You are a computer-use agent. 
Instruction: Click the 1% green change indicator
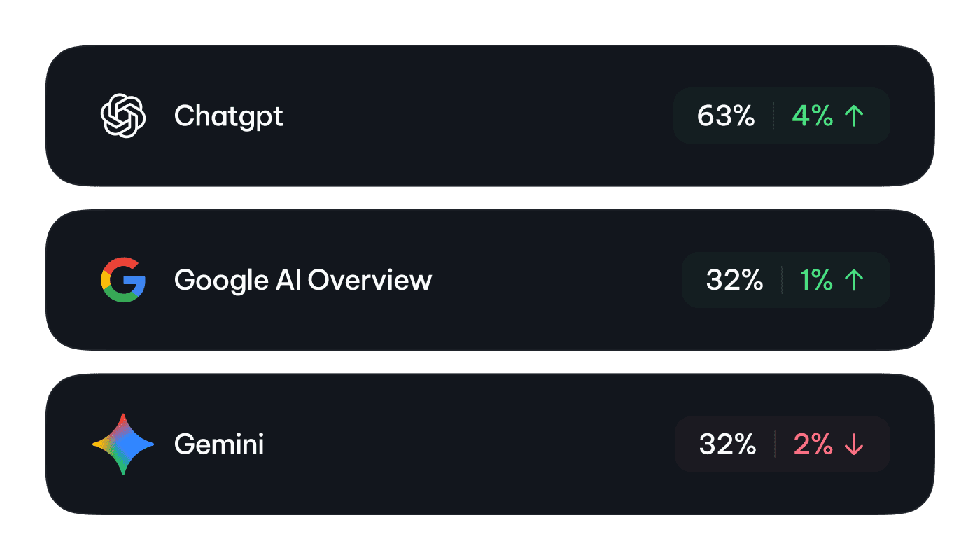pyautogui.click(x=816, y=280)
